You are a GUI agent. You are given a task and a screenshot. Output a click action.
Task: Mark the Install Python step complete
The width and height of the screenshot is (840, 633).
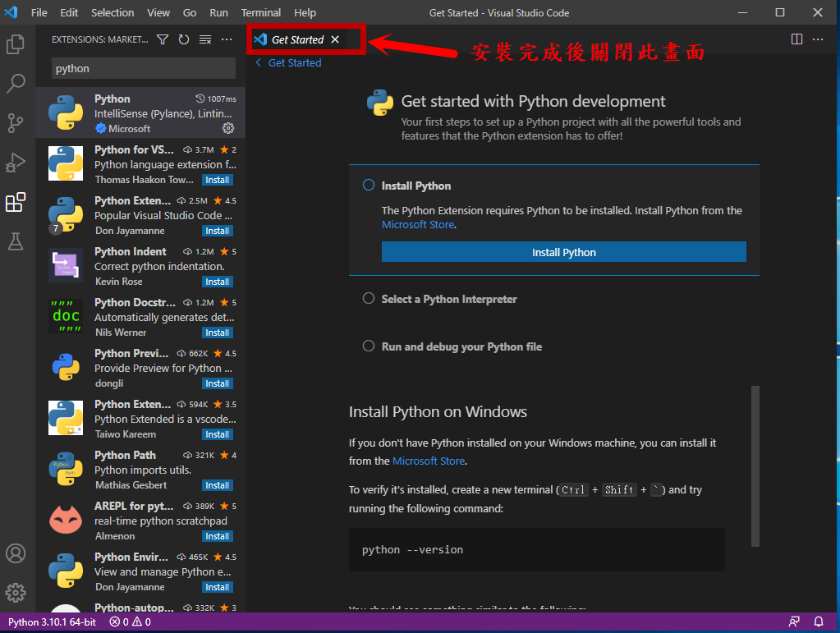(x=369, y=186)
